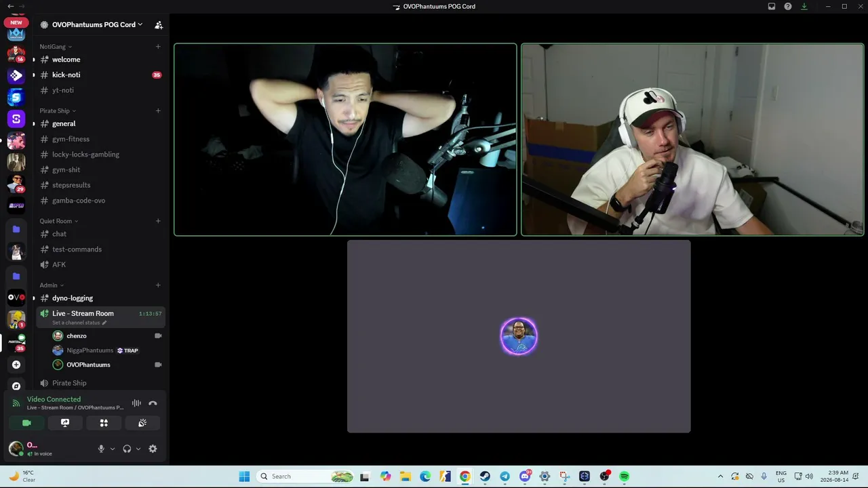Open the Activities launcher button
The width and height of the screenshot is (868, 488).
[x=104, y=423]
